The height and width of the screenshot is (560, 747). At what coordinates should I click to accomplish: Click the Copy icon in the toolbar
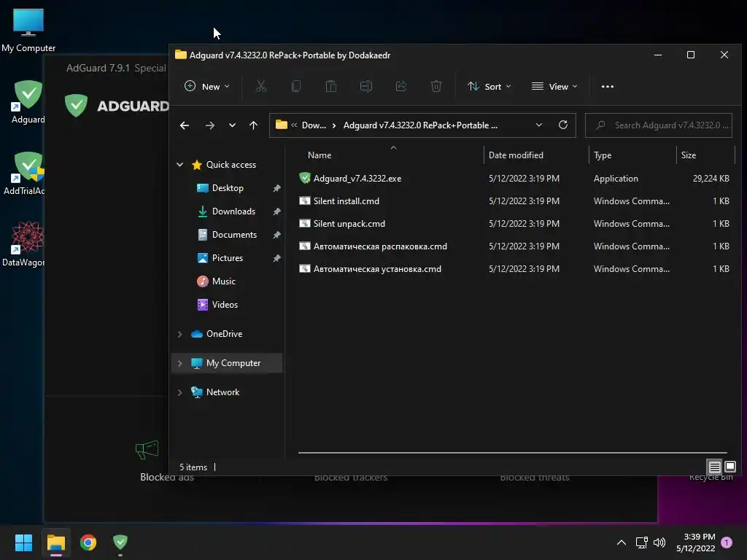[x=296, y=86]
